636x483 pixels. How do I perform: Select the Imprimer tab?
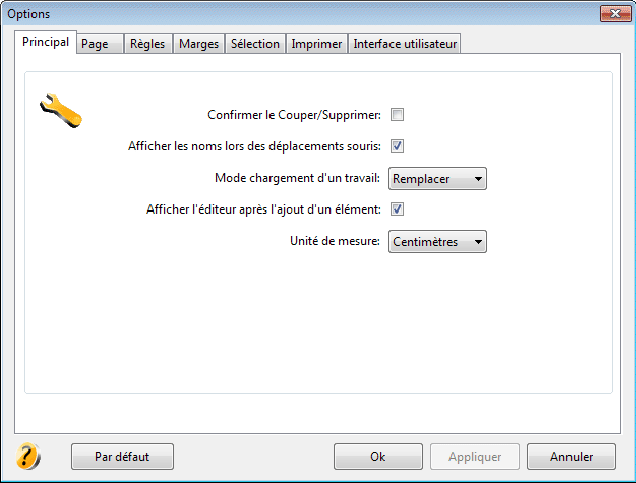pos(317,44)
